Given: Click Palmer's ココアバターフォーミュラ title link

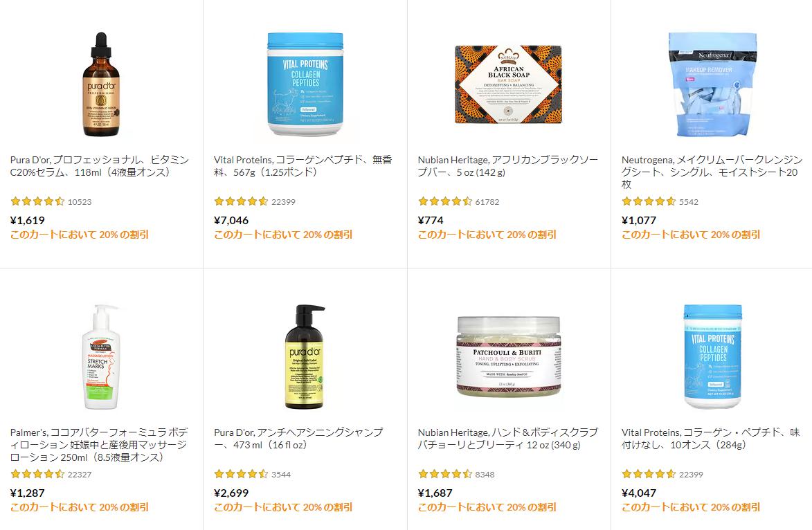Looking at the screenshot, I should click(x=99, y=445).
